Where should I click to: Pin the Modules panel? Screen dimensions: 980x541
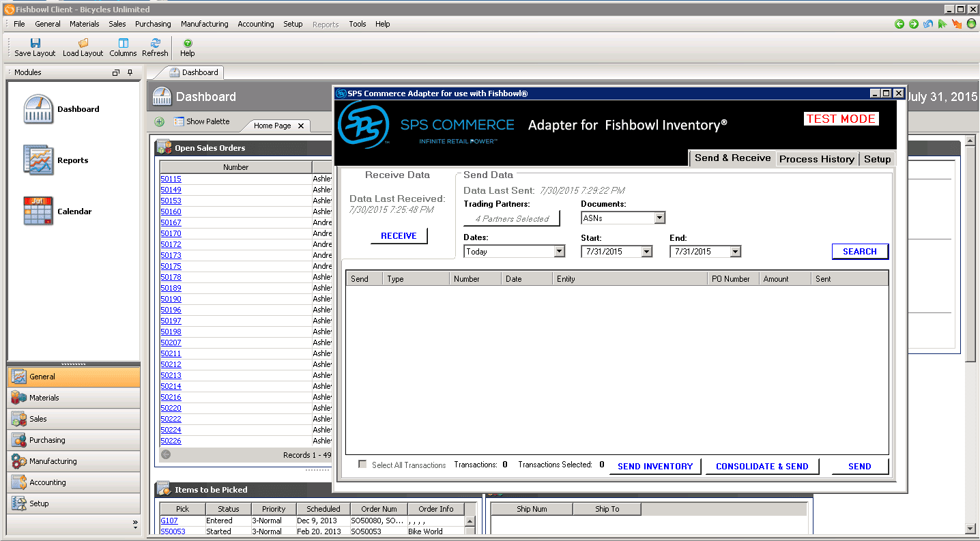pyautogui.click(x=130, y=72)
